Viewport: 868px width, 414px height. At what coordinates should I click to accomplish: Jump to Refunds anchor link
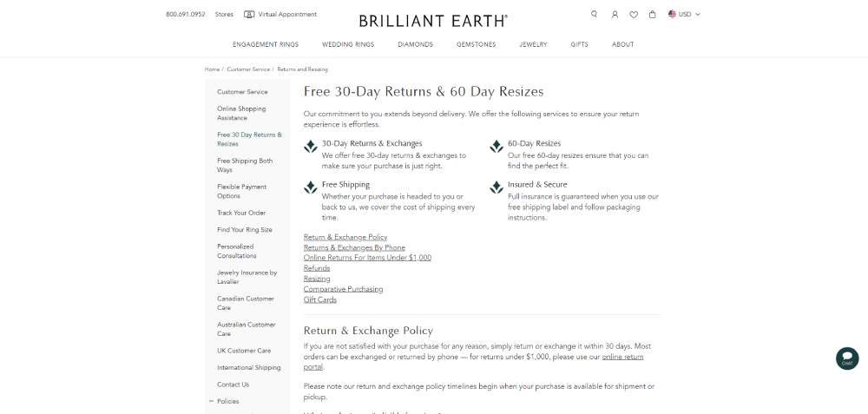pos(317,268)
